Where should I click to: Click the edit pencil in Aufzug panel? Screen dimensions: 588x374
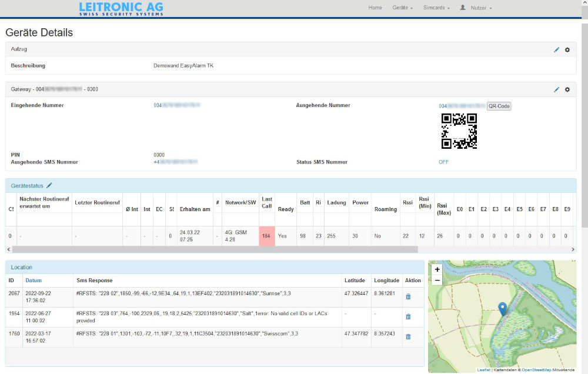[x=556, y=50]
